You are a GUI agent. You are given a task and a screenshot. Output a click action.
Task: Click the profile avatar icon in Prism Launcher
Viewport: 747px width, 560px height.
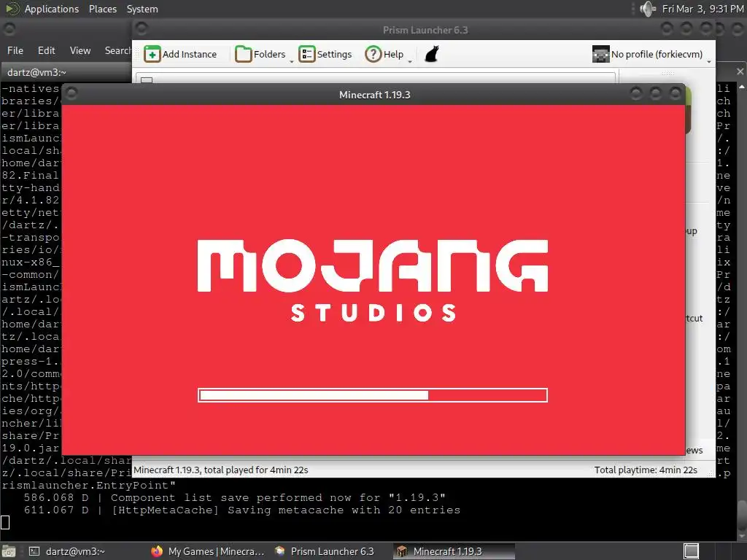coord(600,54)
